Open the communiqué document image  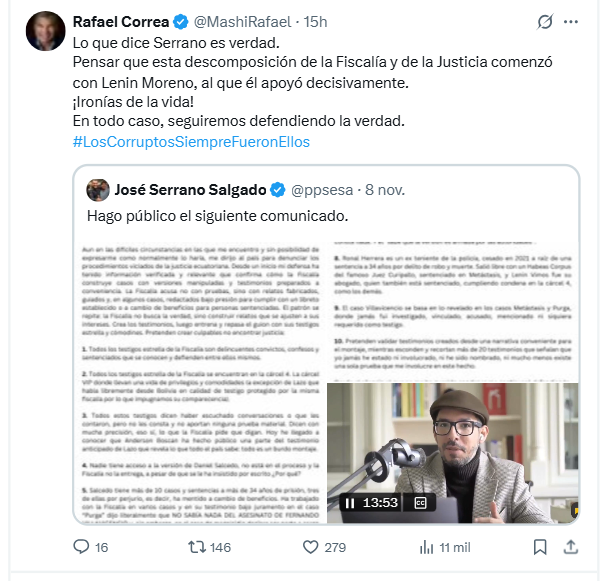pos(200,380)
